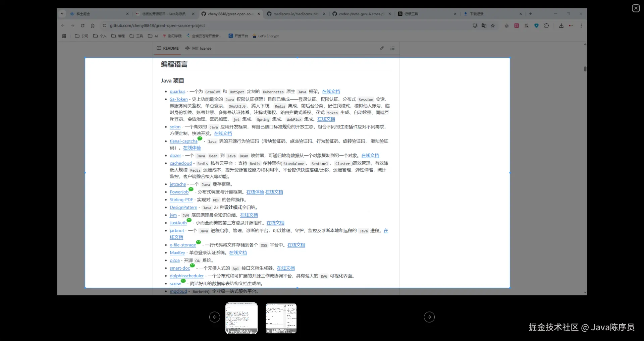Switch to the 记录工具 browser tab
This screenshot has height=341, width=644.
427,14
